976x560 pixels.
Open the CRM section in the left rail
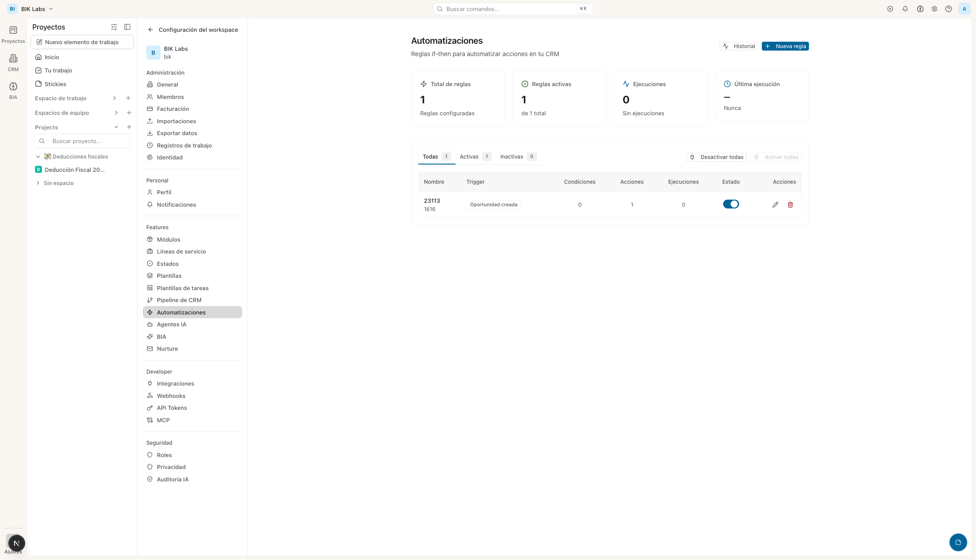click(x=13, y=62)
